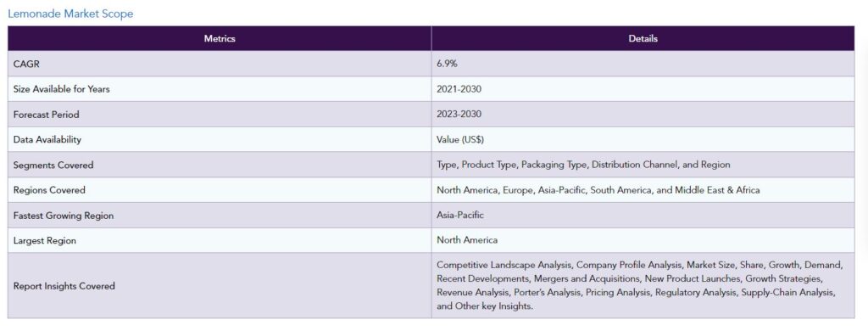Viewport: 868px width, 331px height.
Task: Select the Fastest Growing Region label
Action: 63,216
